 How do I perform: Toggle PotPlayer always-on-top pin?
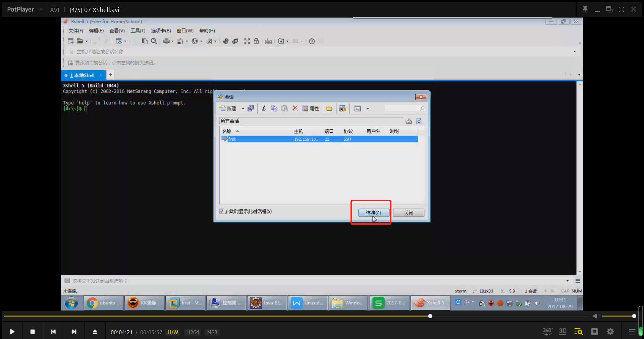[x=585, y=9]
